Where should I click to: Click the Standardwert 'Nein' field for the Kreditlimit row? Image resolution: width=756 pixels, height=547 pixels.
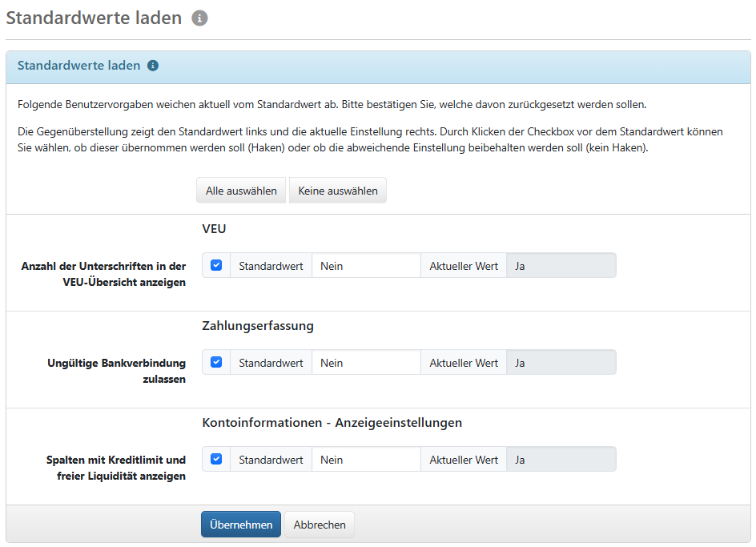367,460
